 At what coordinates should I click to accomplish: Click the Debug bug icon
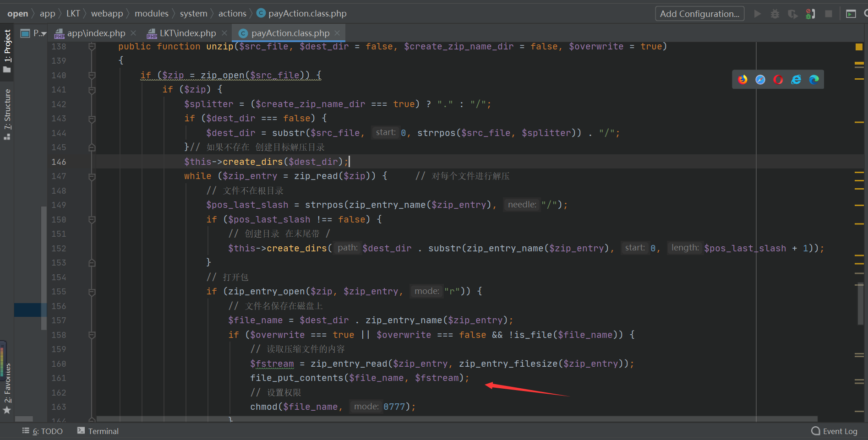[775, 14]
